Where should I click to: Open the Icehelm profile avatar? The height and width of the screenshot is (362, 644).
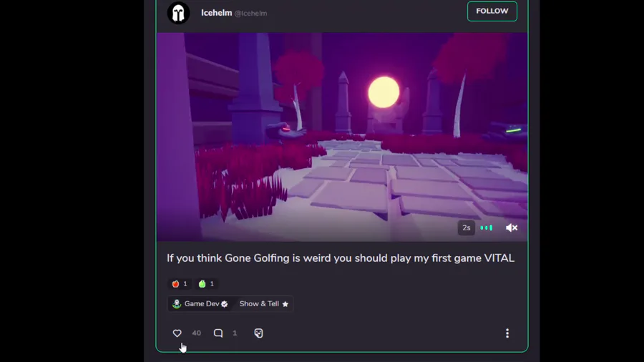[178, 13]
